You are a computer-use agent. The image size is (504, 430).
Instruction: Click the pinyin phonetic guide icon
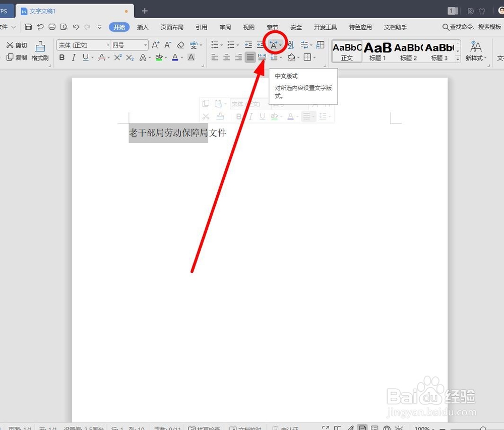click(194, 45)
